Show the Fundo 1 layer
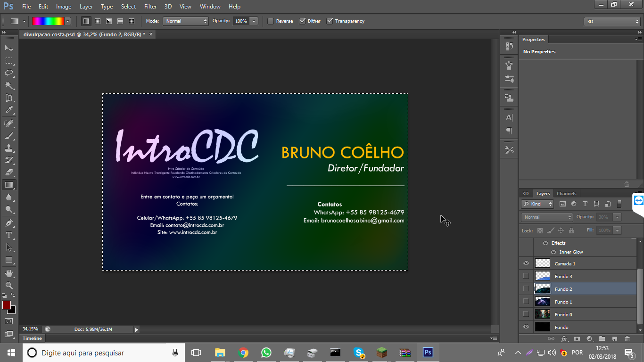The height and width of the screenshot is (362, 644). 526,302
